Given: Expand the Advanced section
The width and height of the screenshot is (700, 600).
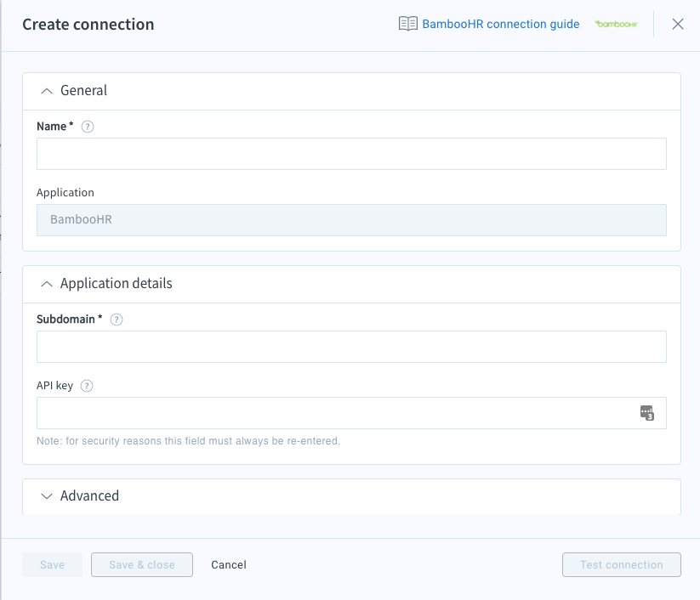Looking at the screenshot, I should tap(47, 496).
